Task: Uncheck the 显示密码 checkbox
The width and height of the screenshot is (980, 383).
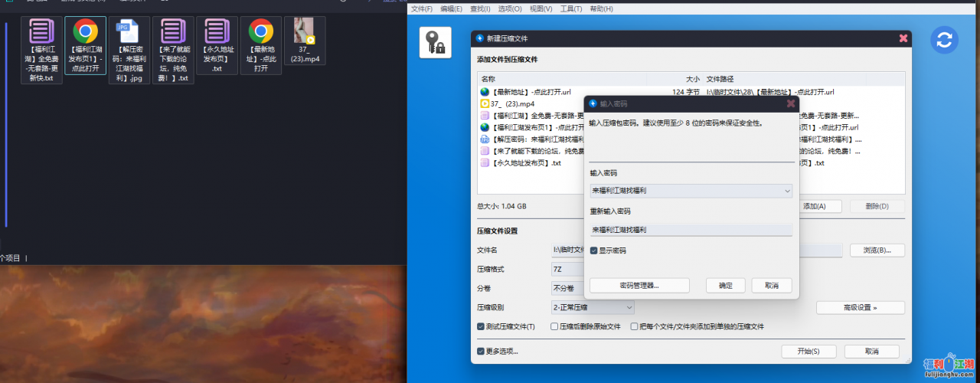Action: coord(594,250)
